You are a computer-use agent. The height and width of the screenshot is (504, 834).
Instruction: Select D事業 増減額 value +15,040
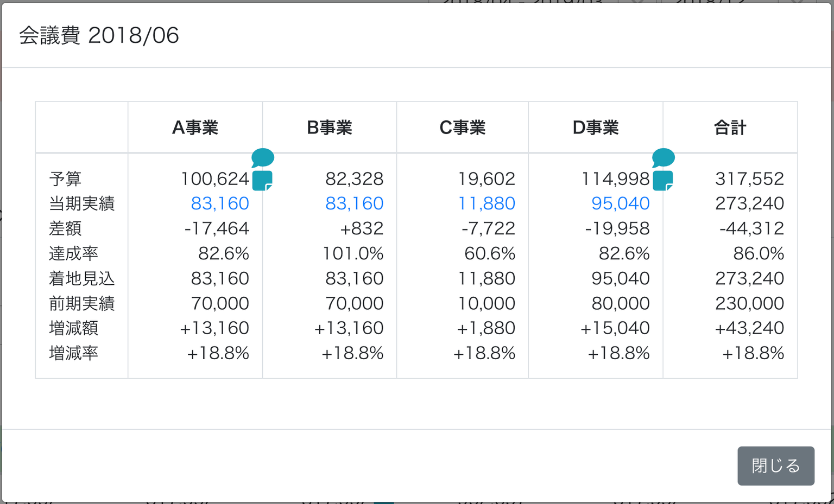pyautogui.click(x=615, y=328)
